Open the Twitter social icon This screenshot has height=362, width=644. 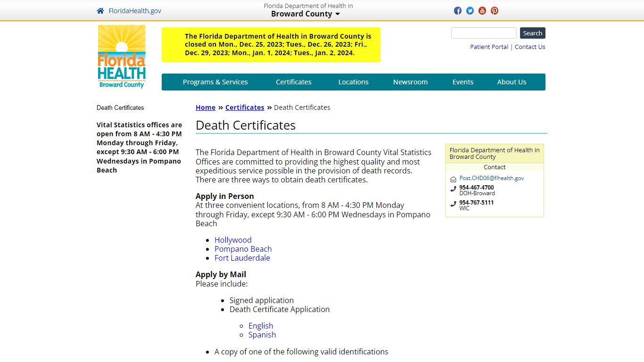tap(470, 11)
